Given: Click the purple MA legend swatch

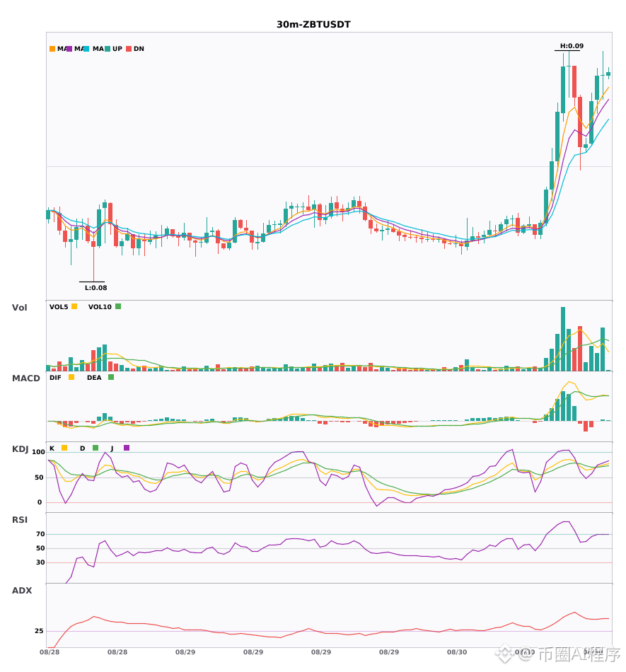Looking at the screenshot, I should click(69, 49).
